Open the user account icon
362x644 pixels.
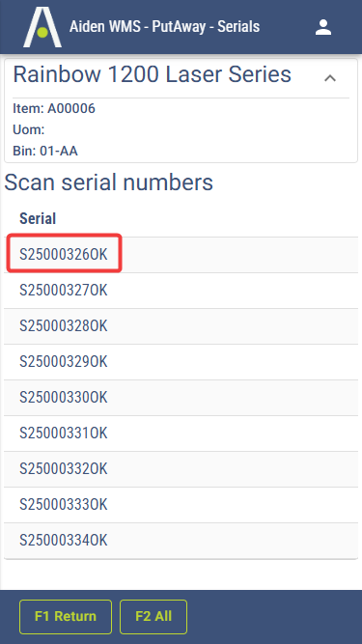(323, 27)
